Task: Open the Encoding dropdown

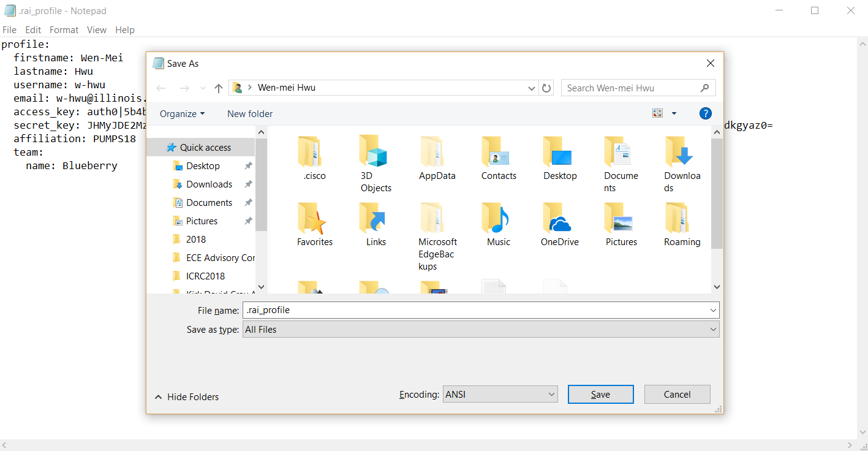Action: 500,394
